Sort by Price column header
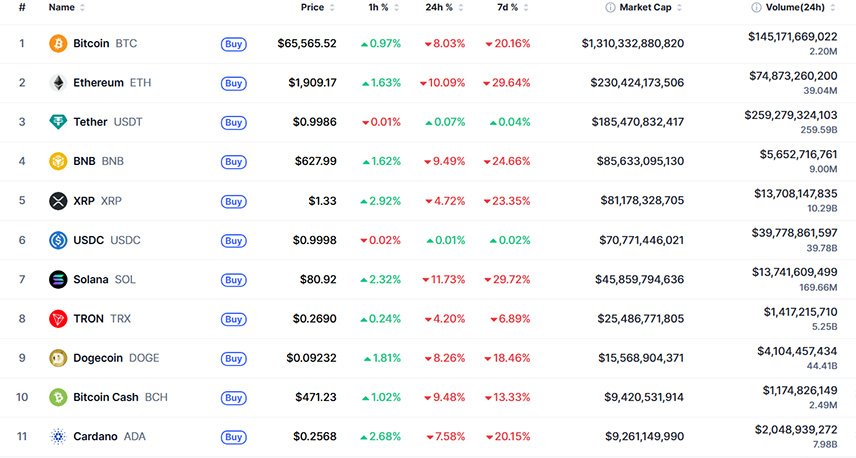The image size is (856, 458). coord(313,8)
